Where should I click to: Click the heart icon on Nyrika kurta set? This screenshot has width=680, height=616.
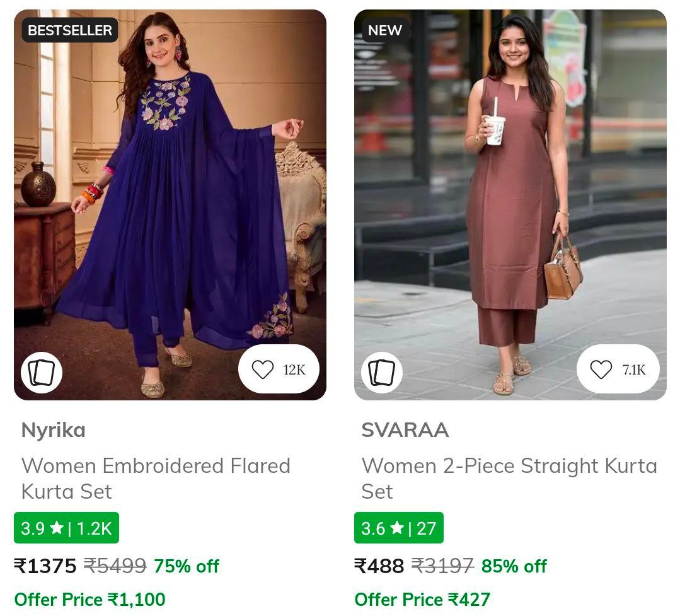[263, 369]
